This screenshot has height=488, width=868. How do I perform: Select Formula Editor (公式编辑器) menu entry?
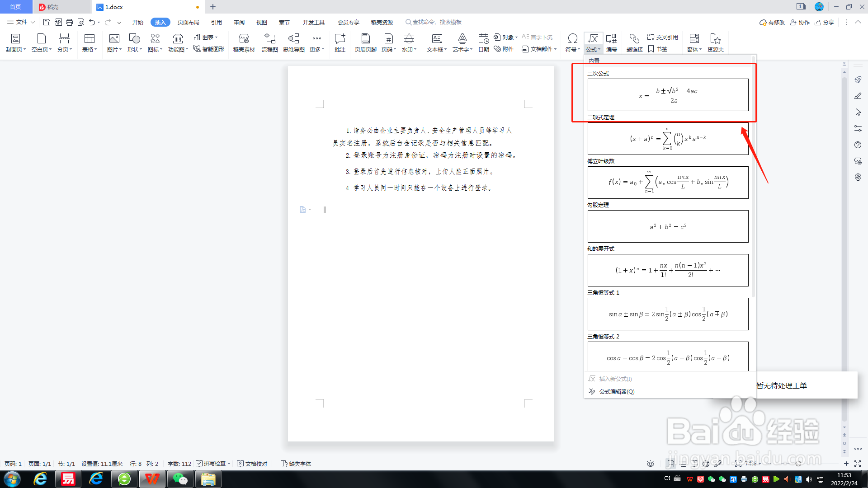(x=617, y=391)
